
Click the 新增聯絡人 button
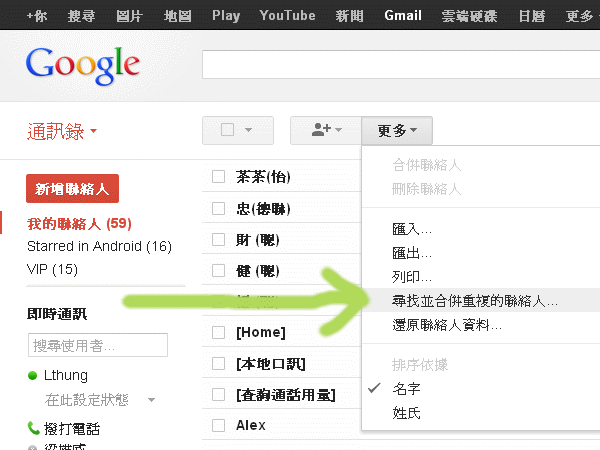click(x=72, y=189)
